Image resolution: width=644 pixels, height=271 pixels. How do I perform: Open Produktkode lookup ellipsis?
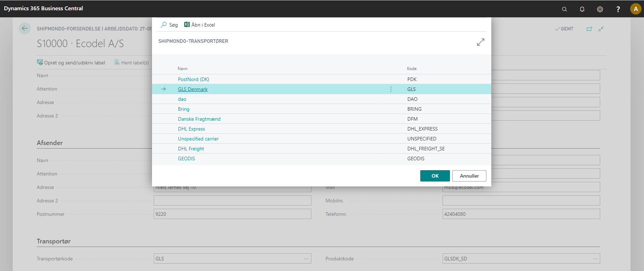point(595,259)
